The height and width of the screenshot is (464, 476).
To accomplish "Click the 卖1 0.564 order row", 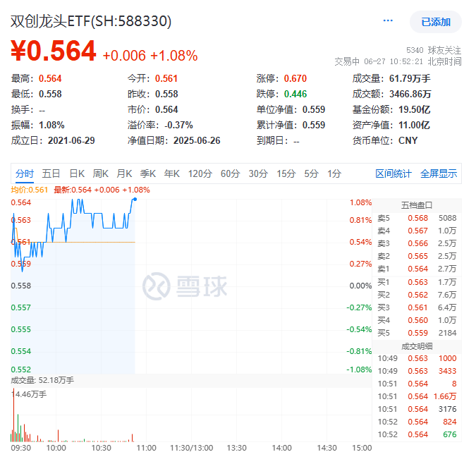I will point(417,269).
